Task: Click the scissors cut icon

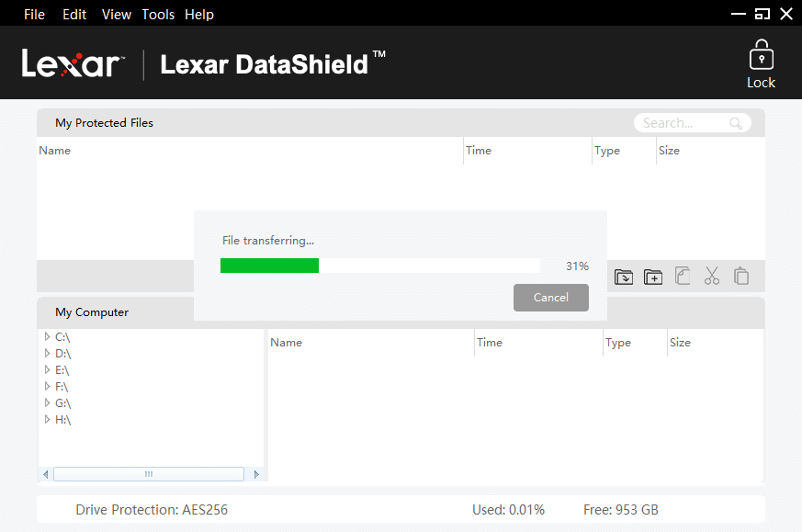Action: [712, 277]
